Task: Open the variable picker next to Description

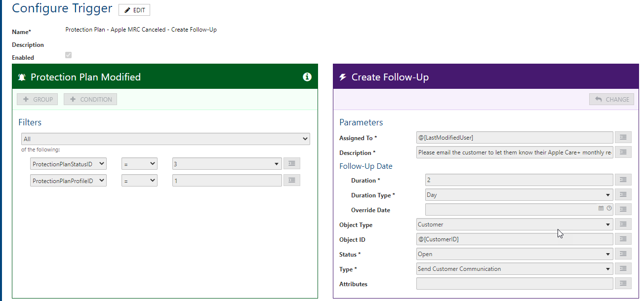Action: [x=623, y=152]
